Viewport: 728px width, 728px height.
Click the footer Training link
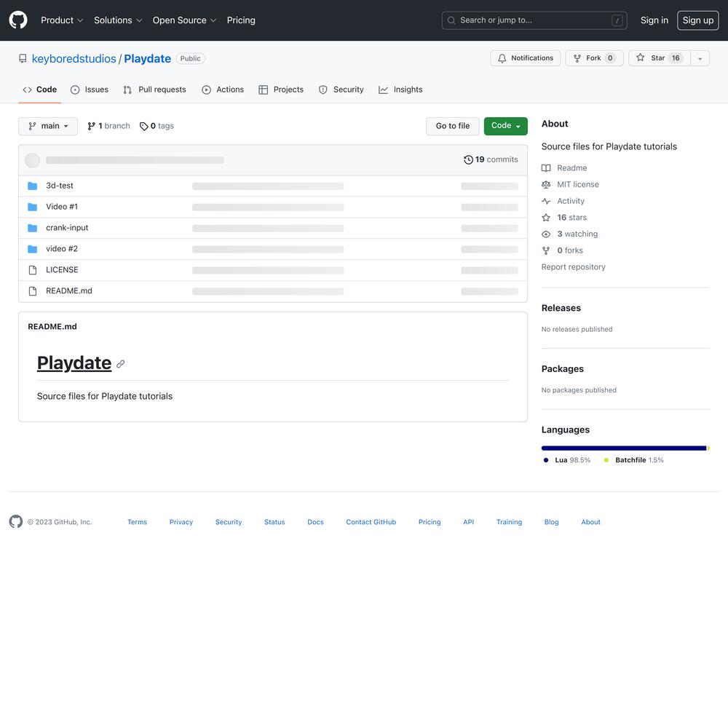510,522
